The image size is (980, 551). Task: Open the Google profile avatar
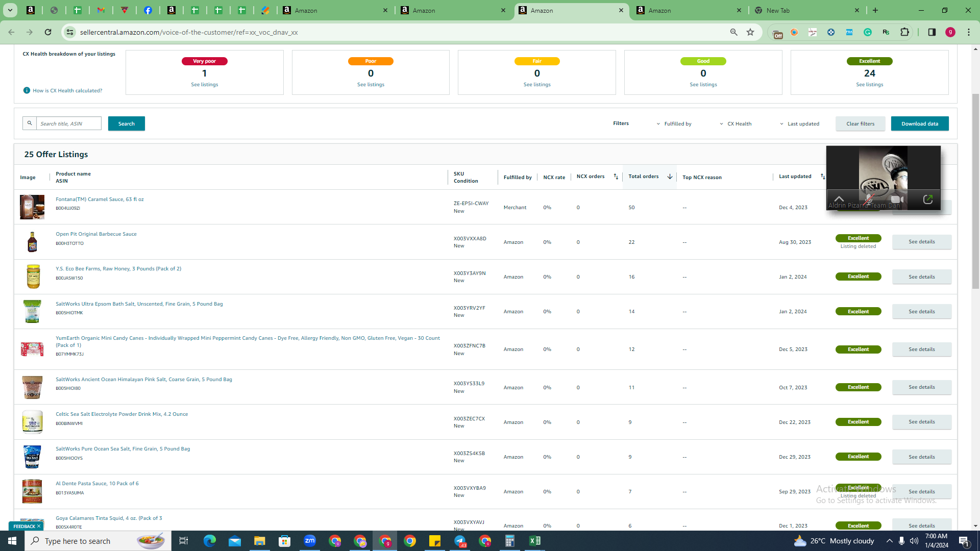tap(950, 32)
